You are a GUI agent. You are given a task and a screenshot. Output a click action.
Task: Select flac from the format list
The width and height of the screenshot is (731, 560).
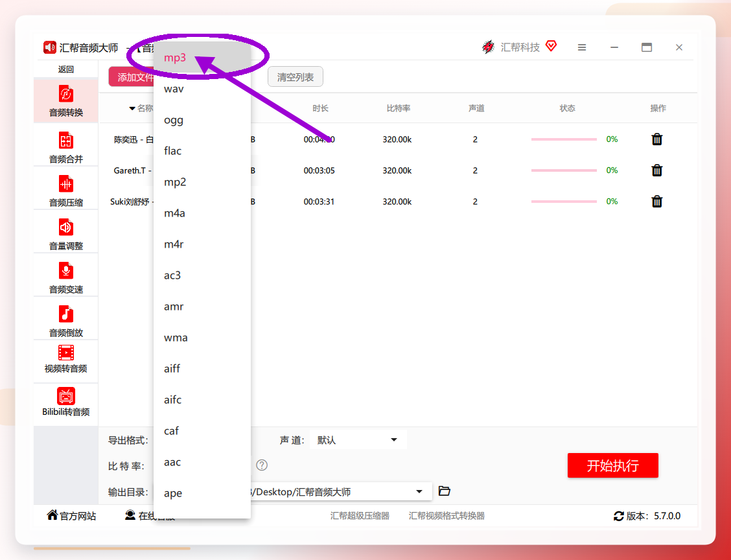[202, 150]
